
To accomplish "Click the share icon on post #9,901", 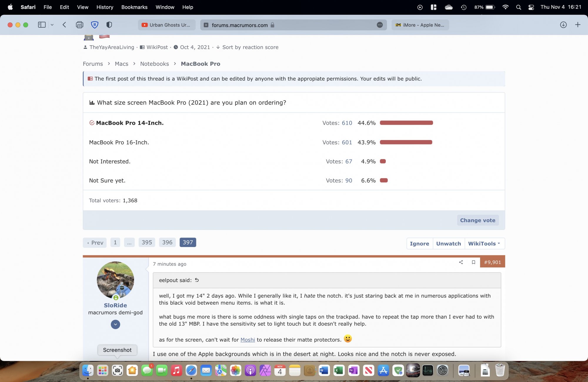I will pyautogui.click(x=461, y=262).
